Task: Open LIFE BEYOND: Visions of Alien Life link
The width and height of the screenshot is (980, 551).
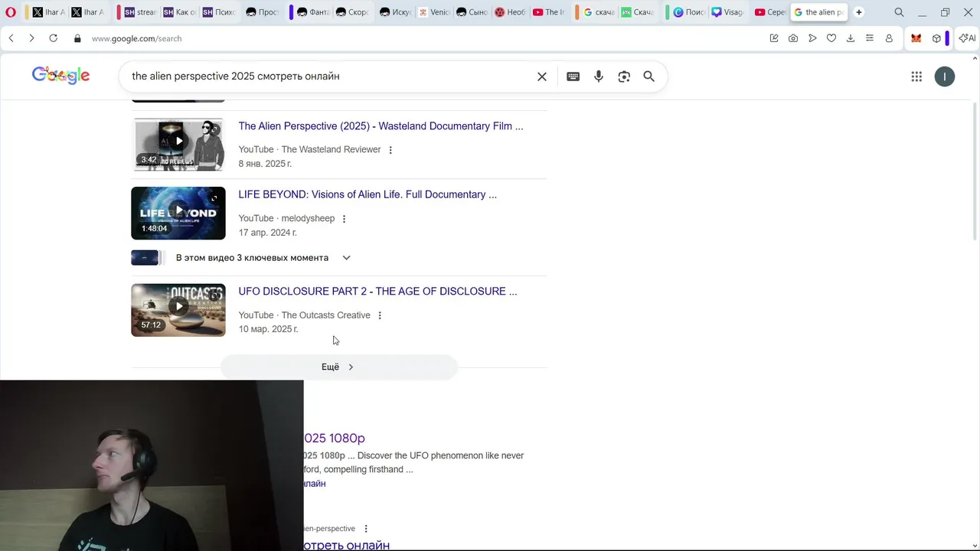Action: point(367,194)
